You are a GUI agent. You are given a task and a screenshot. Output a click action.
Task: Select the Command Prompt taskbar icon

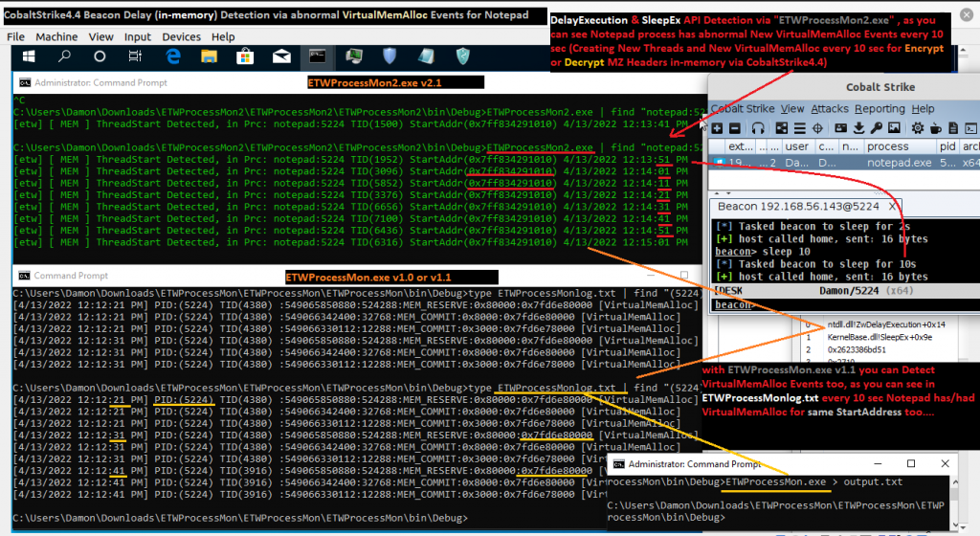click(x=318, y=56)
